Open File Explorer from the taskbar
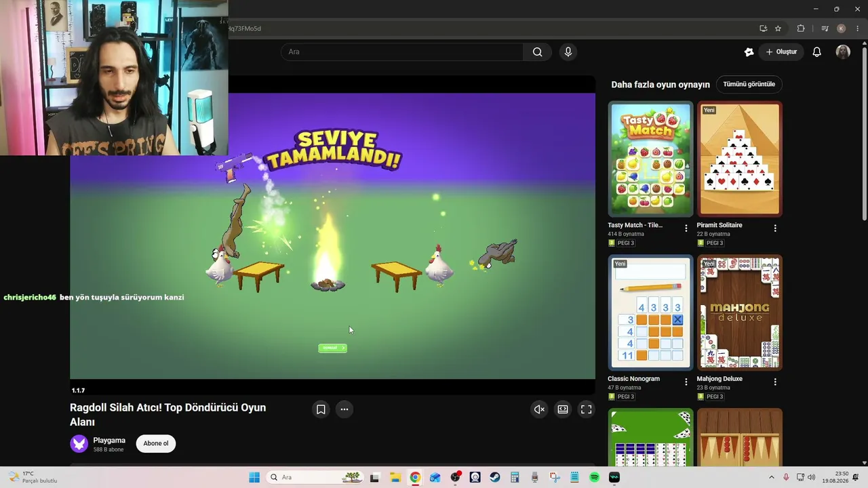 click(x=395, y=478)
